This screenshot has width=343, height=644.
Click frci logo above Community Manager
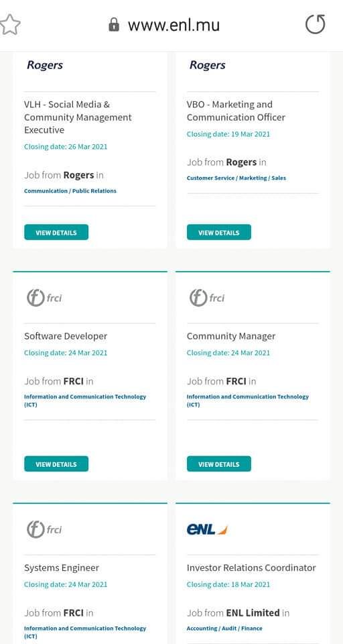pos(207,297)
